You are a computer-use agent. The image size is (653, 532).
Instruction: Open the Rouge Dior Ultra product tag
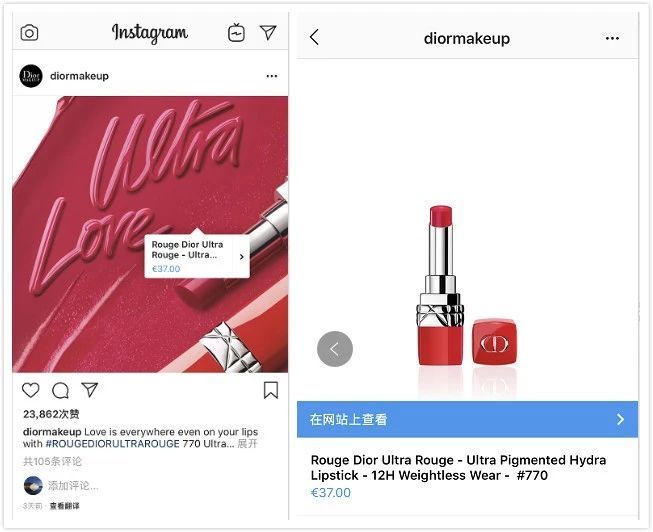point(197,256)
